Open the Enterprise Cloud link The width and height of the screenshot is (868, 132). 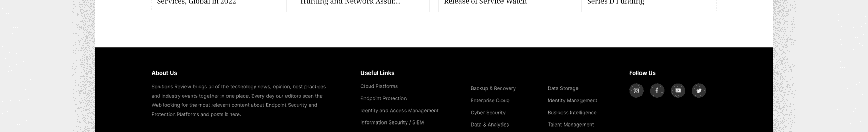pyautogui.click(x=490, y=100)
